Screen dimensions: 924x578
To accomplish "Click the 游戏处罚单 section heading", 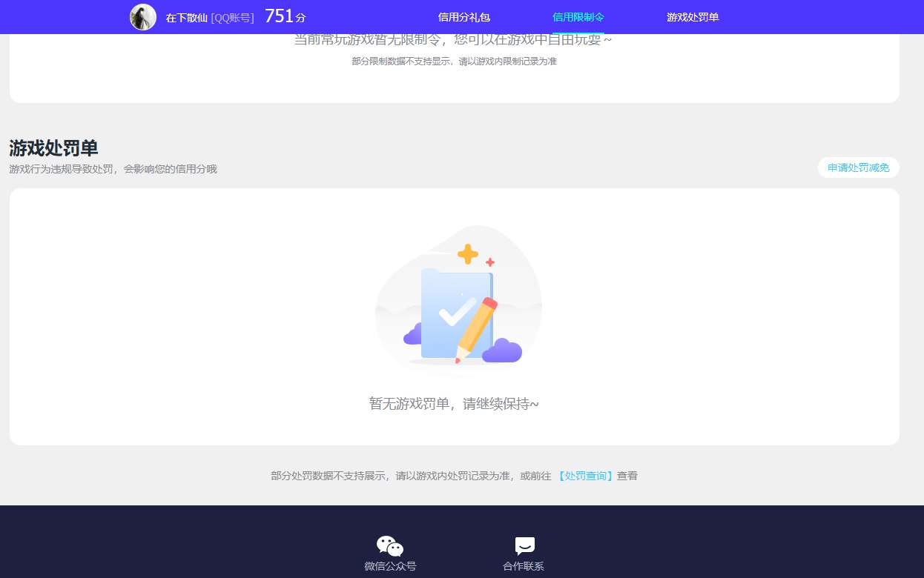I will click(x=53, y=148).
